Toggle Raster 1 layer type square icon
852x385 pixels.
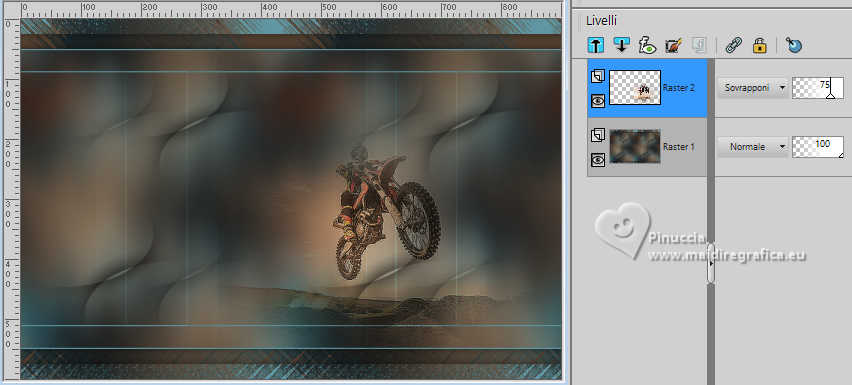click(598, 135)
